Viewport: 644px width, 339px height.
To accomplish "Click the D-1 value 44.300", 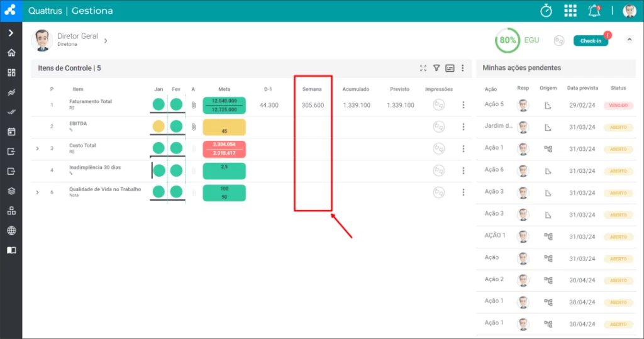I will click(x=269, y=105).
